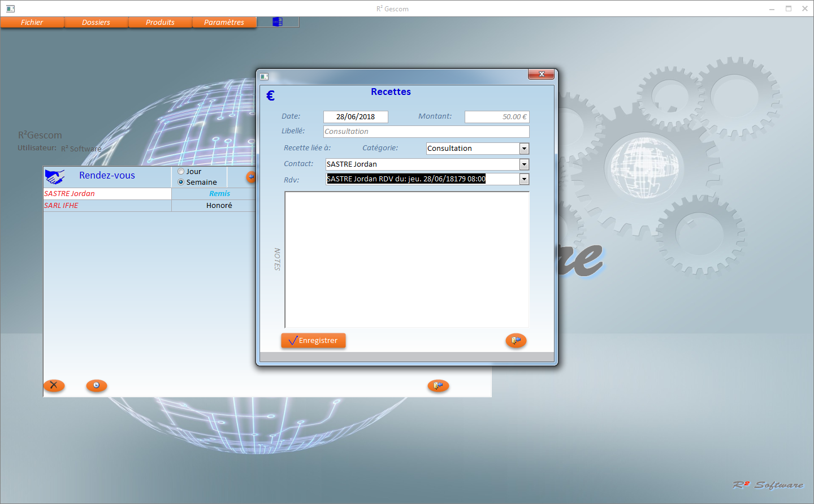The width and height of the screenshot is (814, 504).
Task: Click the Enregistrer button
Action: 313,341
